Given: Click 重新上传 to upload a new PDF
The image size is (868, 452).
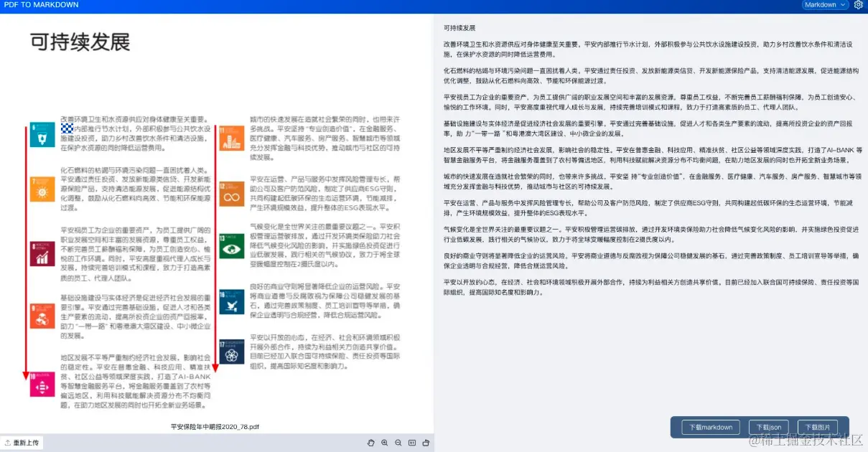Looking at the screenshot, I should pyautogui.click(x=24, y=443).
